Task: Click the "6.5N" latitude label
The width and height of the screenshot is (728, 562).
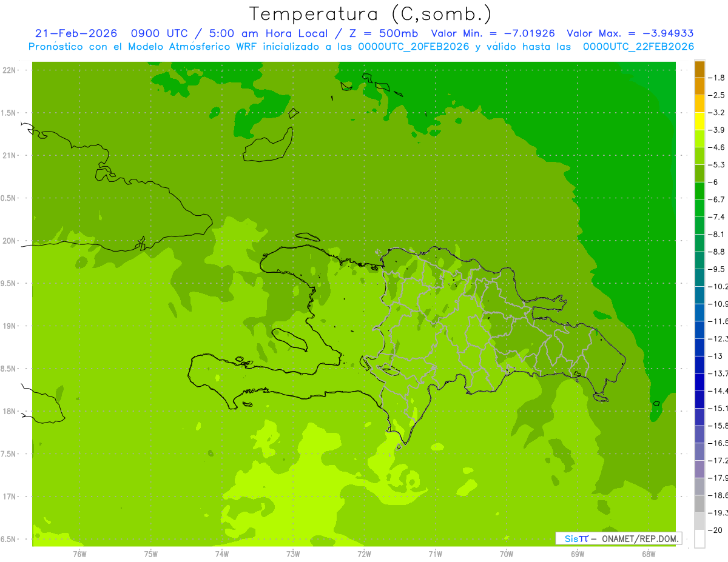Action: [9, 540]
